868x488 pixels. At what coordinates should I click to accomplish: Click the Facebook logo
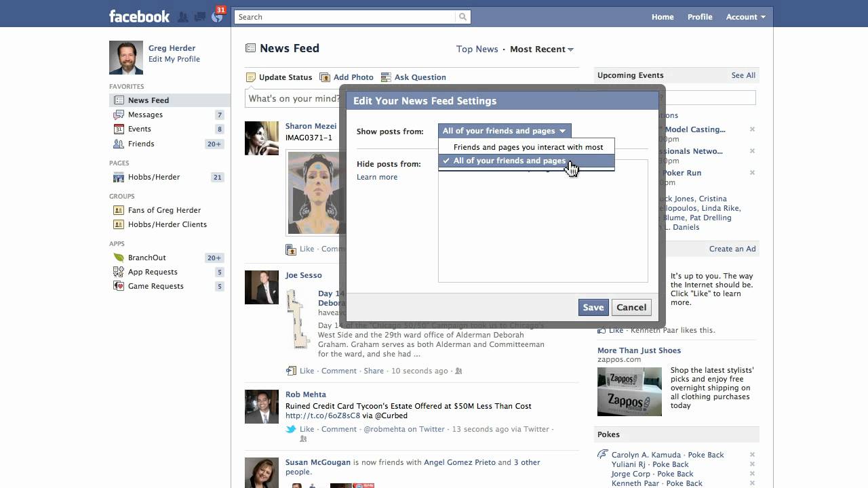[x=139, y=16]
